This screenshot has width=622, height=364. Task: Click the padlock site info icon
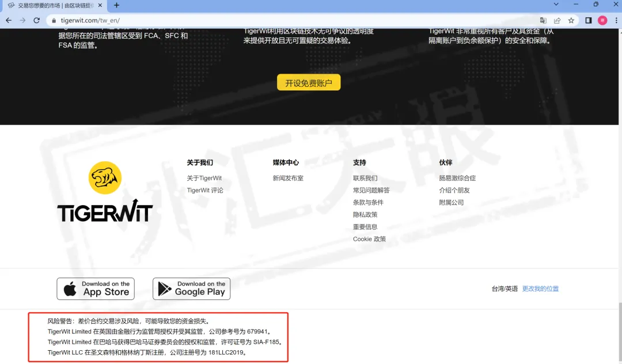tap(54, 21)
